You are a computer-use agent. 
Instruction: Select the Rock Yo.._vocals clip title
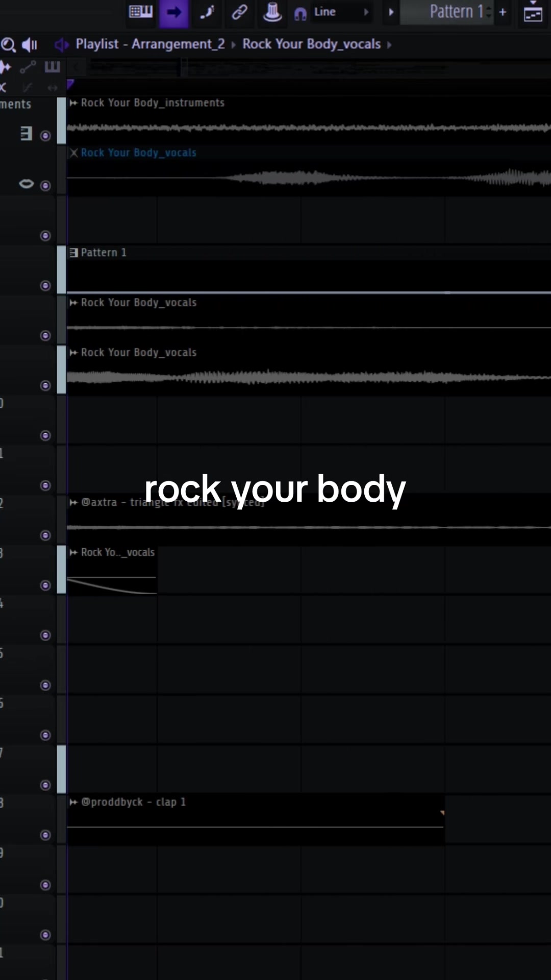pos(118,552)
